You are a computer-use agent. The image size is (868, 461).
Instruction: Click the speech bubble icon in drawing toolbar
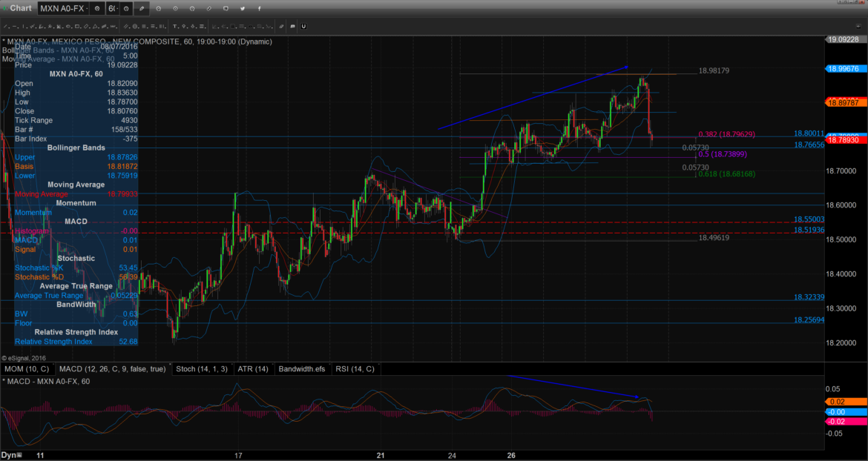(293, 27)
